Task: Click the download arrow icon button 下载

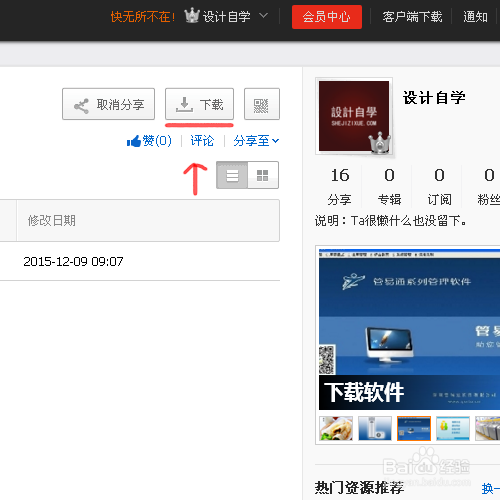Action: point(199,104)
